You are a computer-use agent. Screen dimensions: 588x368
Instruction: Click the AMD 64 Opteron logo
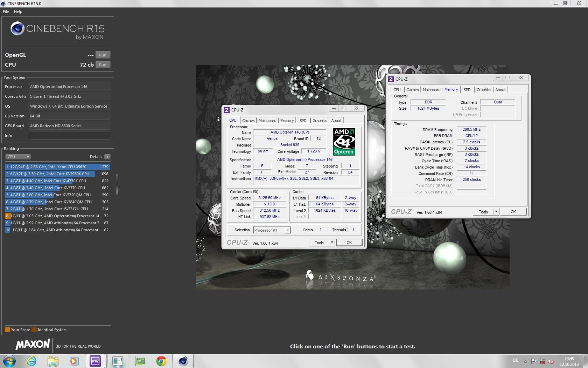point(344,142)
